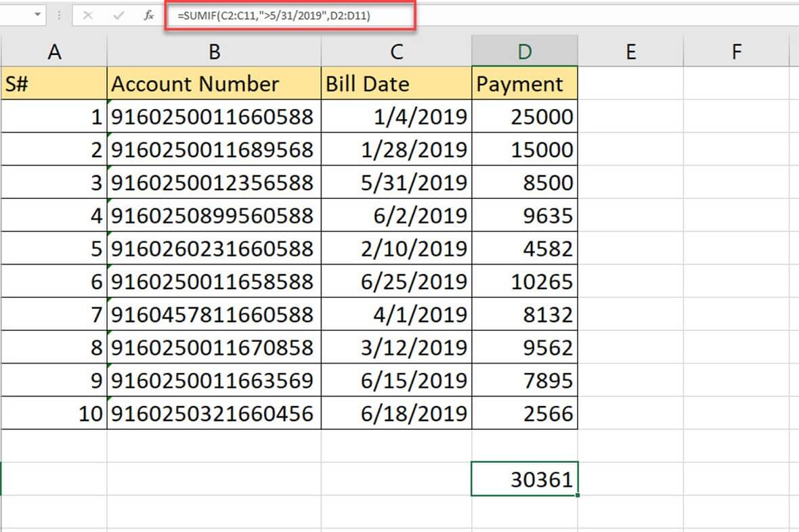Select the payment cell containing 25000
The image size is (799, 532).
coord(525,117)
